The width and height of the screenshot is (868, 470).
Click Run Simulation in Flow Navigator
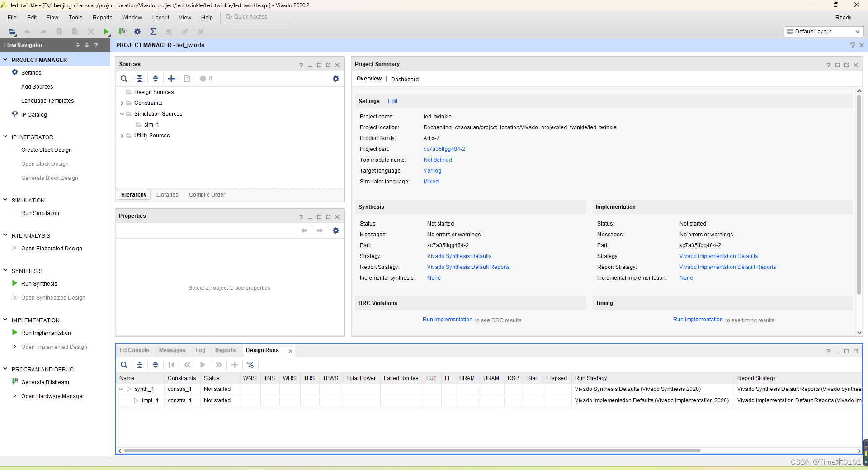point(40,213)
